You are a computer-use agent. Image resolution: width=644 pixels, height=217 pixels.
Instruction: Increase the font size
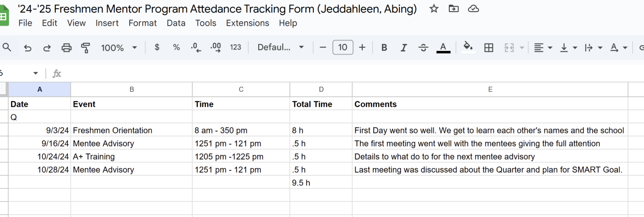[362, 47]
